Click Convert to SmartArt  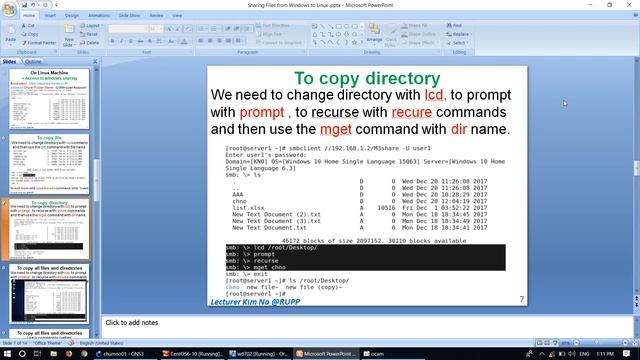[x=280, y=42]
